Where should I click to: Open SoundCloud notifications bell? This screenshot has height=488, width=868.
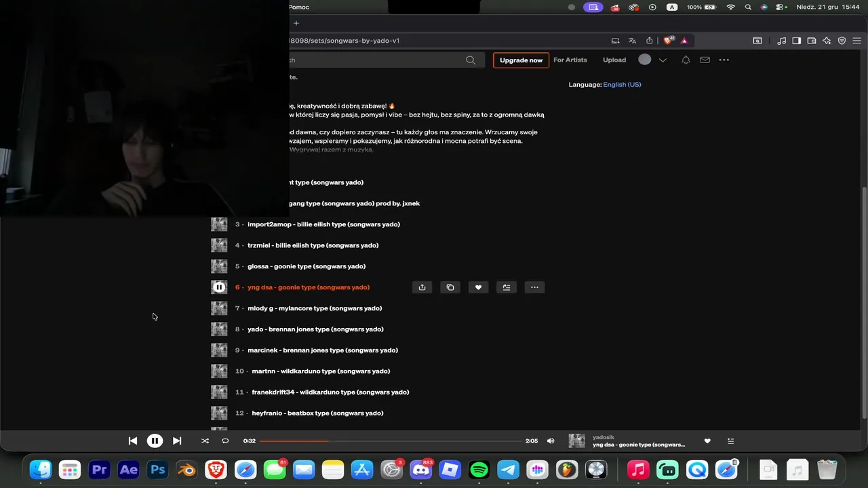686,60
